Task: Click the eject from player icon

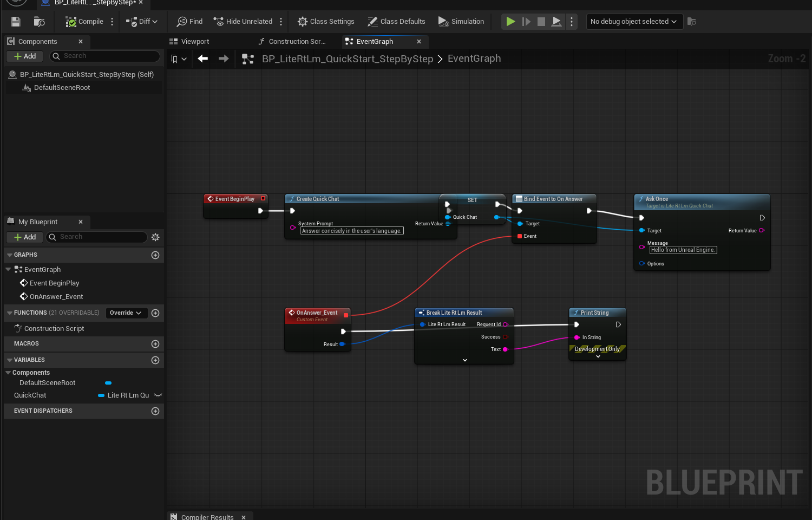Action: coord(556,22)
